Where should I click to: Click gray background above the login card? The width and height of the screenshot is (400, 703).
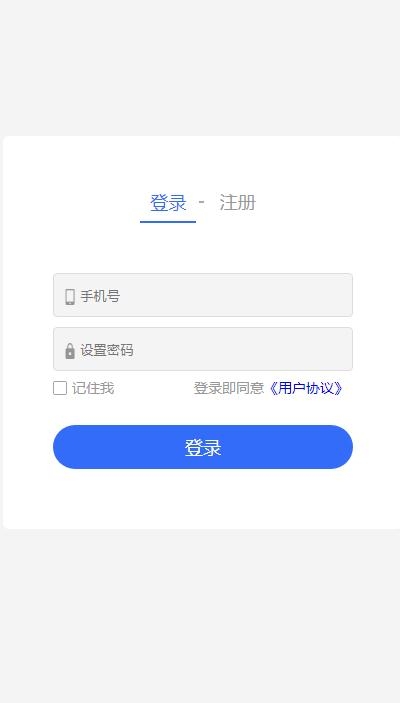pyautogui.click(x=200, y=67)
